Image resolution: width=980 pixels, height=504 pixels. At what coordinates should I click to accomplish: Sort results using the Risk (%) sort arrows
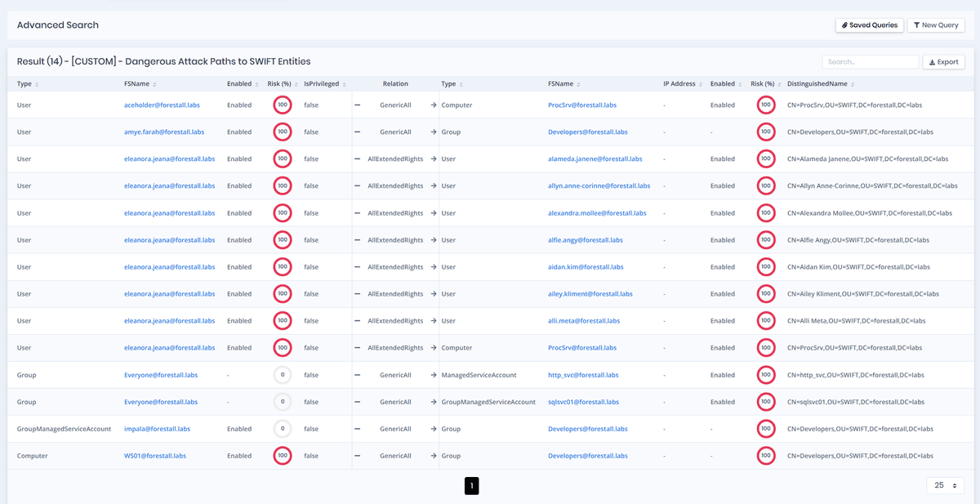(x=295, y=83)
